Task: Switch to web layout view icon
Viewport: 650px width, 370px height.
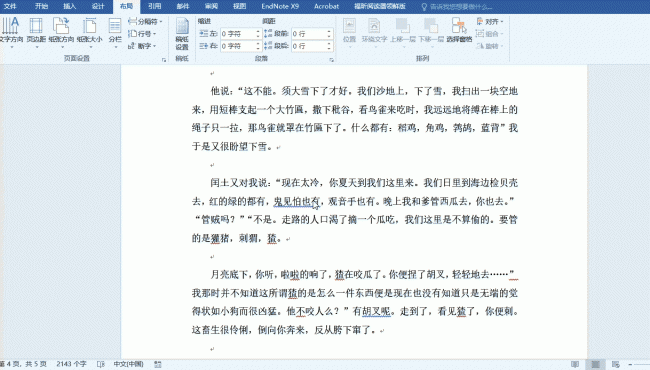Action: (616, 364)
